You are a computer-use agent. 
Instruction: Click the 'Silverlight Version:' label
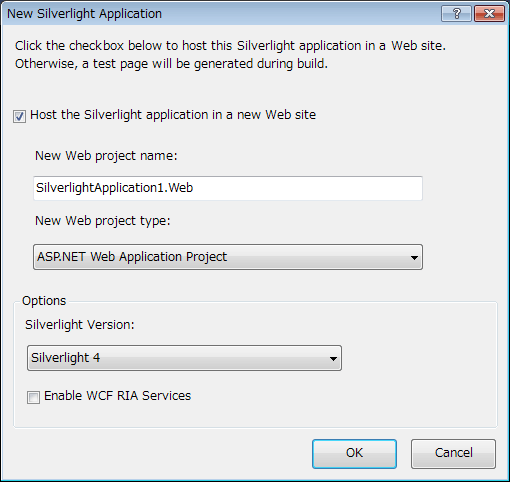[80, 325]
